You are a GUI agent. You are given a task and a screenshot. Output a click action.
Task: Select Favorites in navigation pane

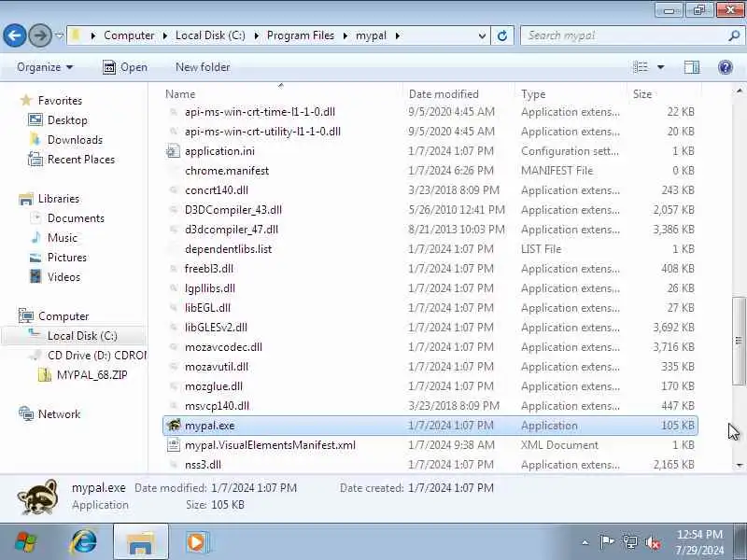pos(60,101)
